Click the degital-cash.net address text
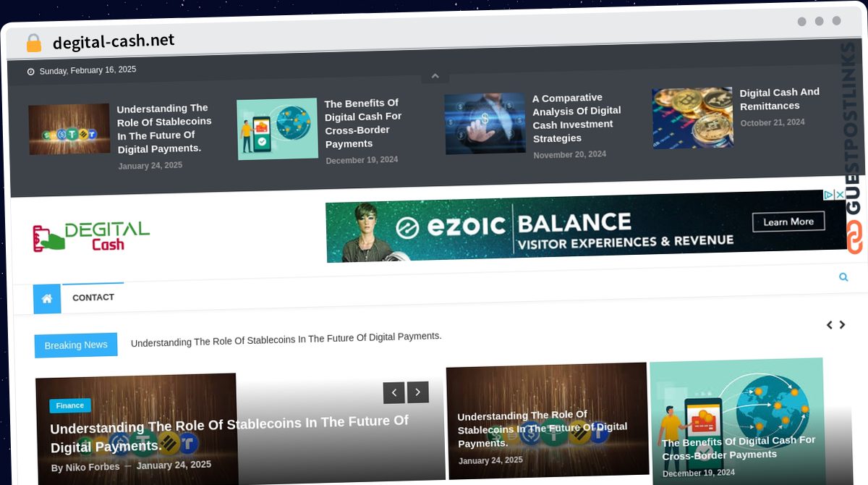 point(114,41)
